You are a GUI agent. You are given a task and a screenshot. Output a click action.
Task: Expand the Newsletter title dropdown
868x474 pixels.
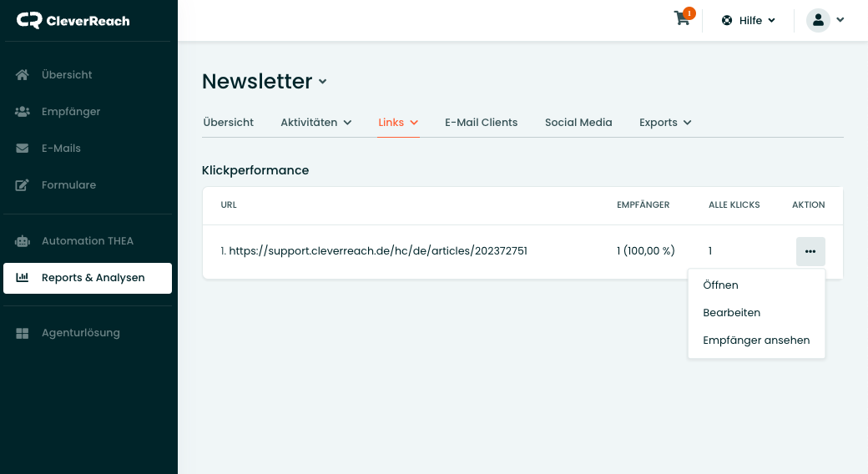tap(322, 82)
